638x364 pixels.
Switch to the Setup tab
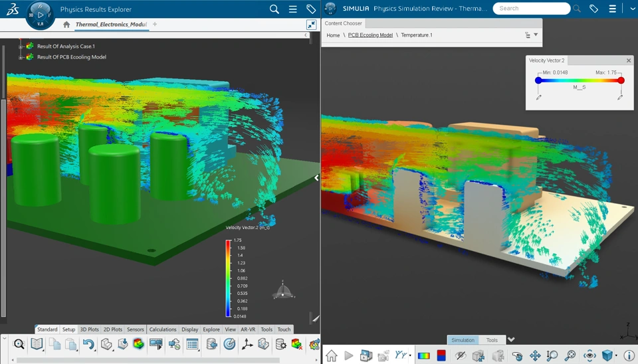click(68, 329)
